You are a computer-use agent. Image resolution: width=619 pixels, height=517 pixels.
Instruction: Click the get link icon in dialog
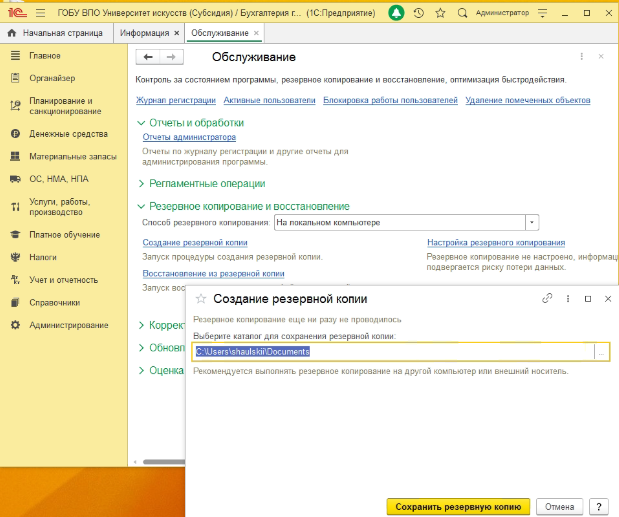pyautogui.click(x=547, y=299)
